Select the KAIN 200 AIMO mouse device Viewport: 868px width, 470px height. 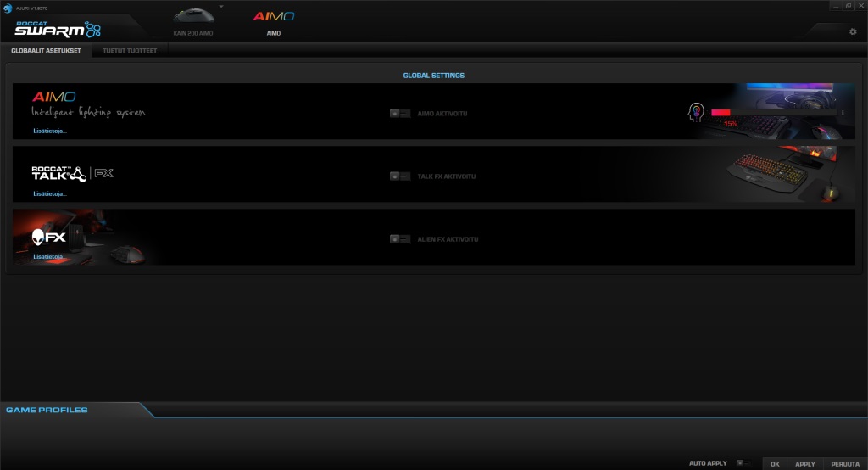193,22
